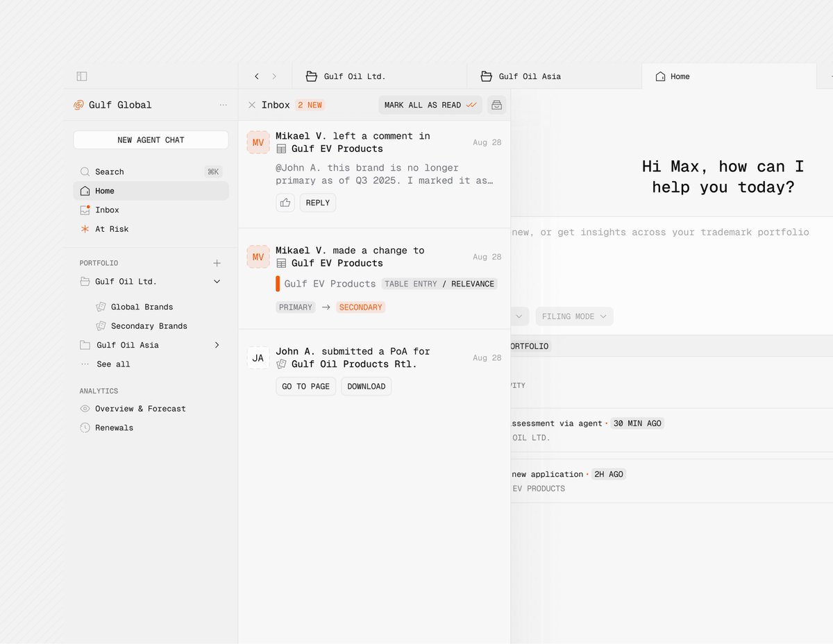This screenshot has width=833, height=644.
Task: Select the Home tab
Action: click(729, 76)
